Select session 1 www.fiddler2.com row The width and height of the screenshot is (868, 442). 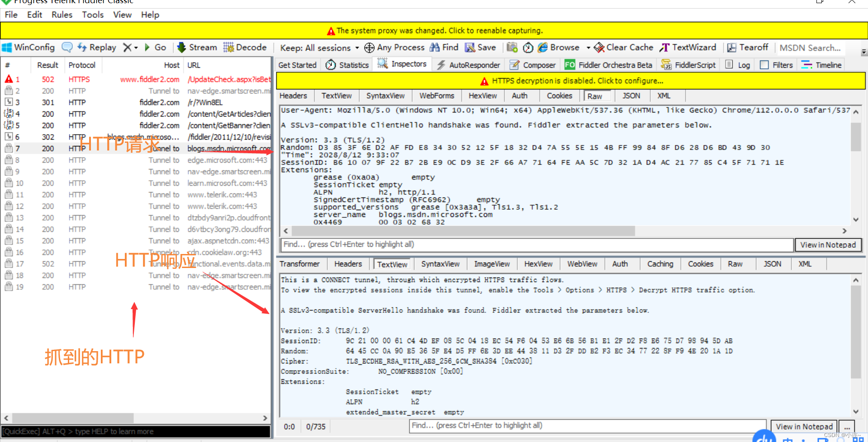pos(136,80)
